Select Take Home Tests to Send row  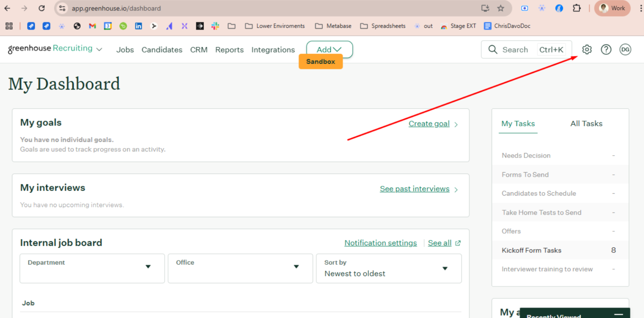(x=560, y=213)
